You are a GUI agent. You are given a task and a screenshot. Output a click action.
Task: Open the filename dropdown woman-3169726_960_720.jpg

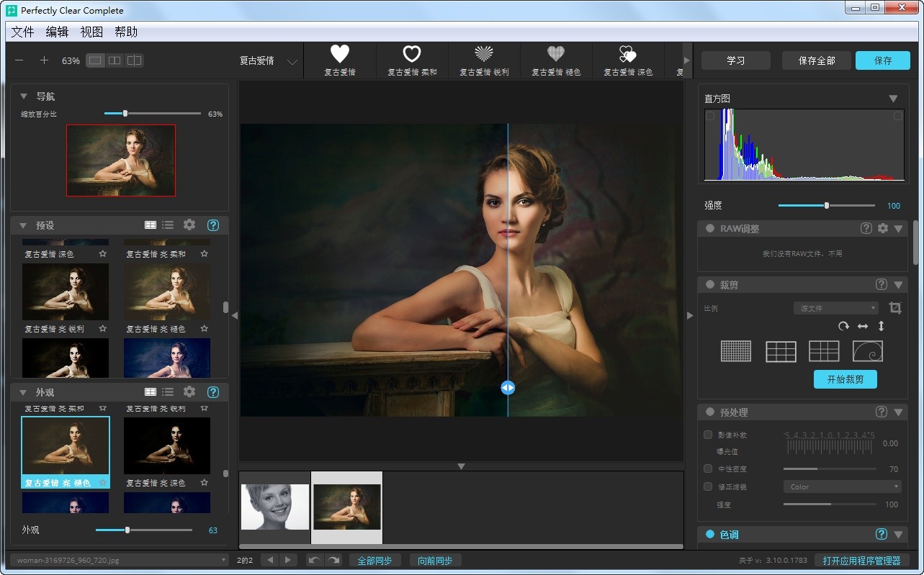120,560
